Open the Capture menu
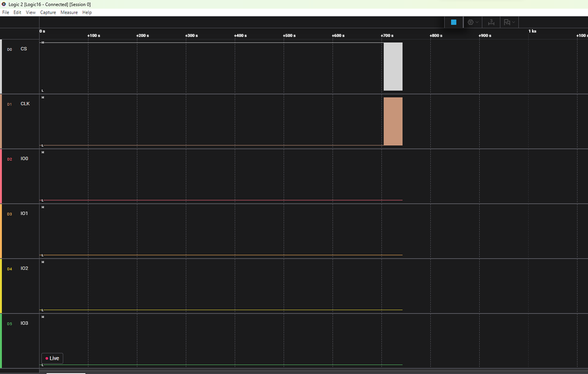 pos(48,12)
